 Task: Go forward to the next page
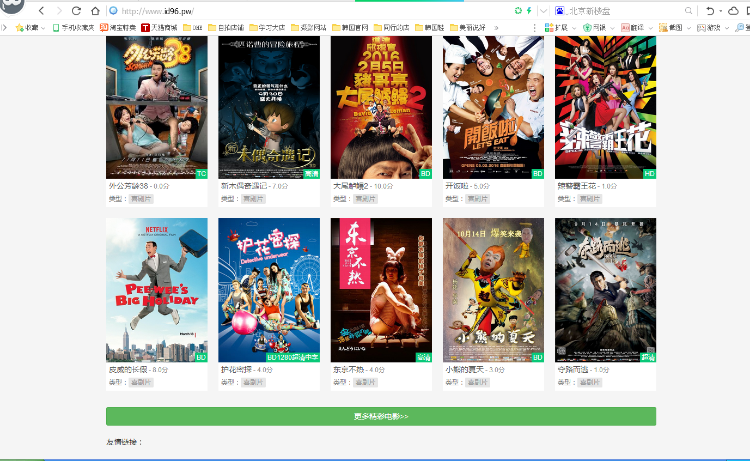click(x=59, y=11)
